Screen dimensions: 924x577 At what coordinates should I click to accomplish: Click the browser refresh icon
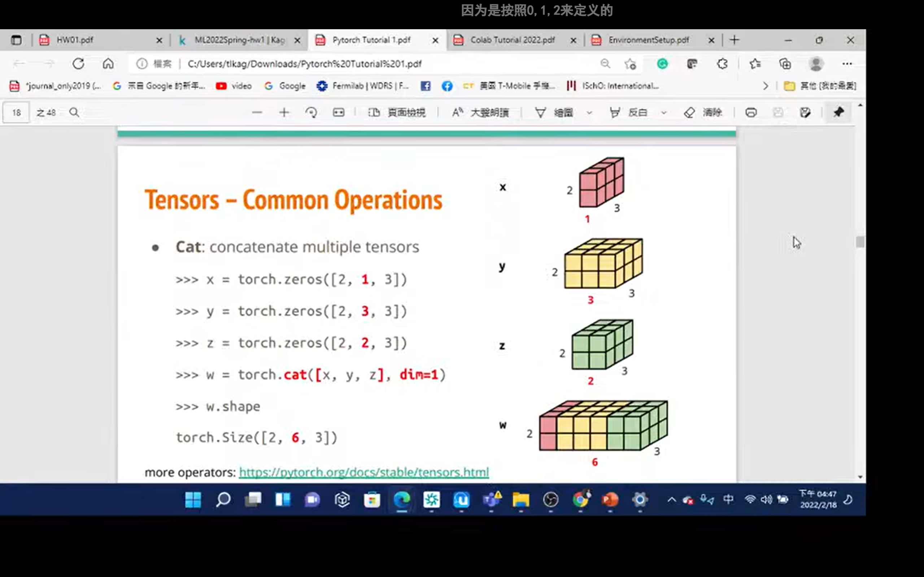click(78, 64)
